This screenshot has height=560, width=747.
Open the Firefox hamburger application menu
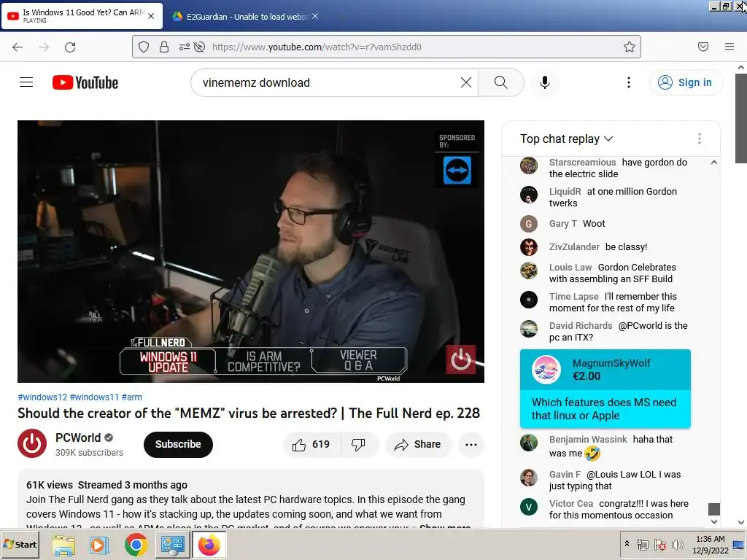click(x=729, y=47)
